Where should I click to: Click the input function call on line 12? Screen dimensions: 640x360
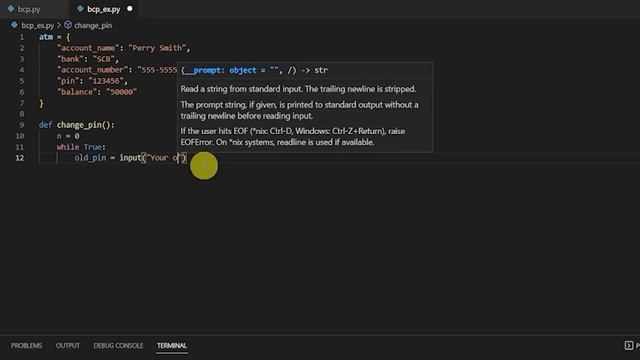pyautogui.click(x=130, y=158)
